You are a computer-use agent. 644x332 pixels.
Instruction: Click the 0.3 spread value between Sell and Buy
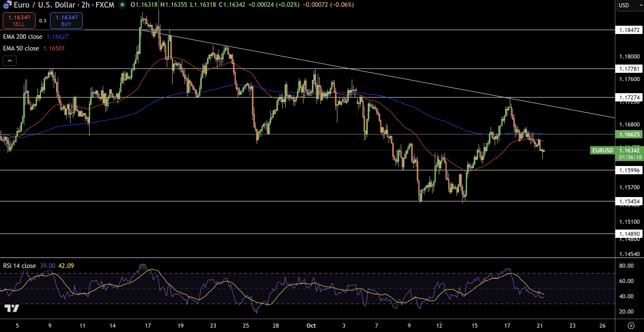[42, 21]
